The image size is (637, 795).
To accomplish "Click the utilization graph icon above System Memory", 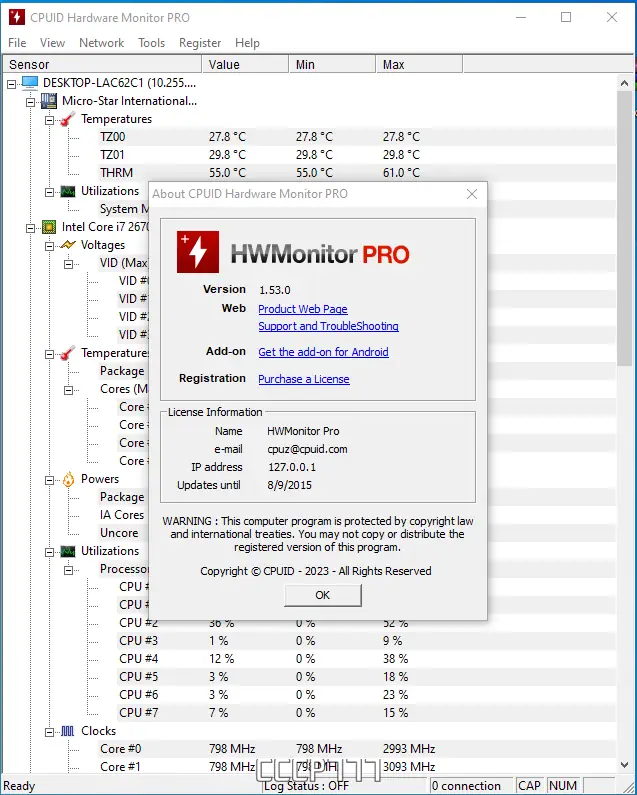I will coord(67,191).
